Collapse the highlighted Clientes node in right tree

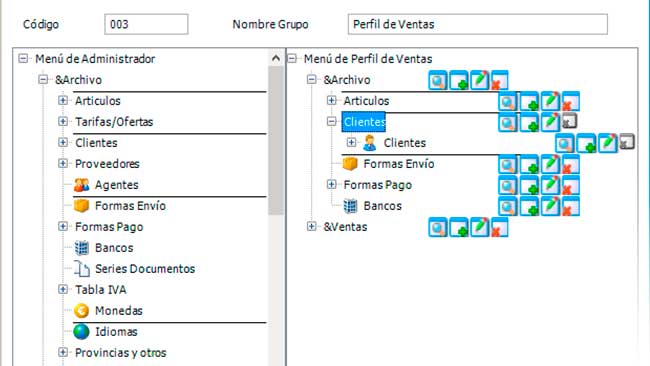pos(332,121)
